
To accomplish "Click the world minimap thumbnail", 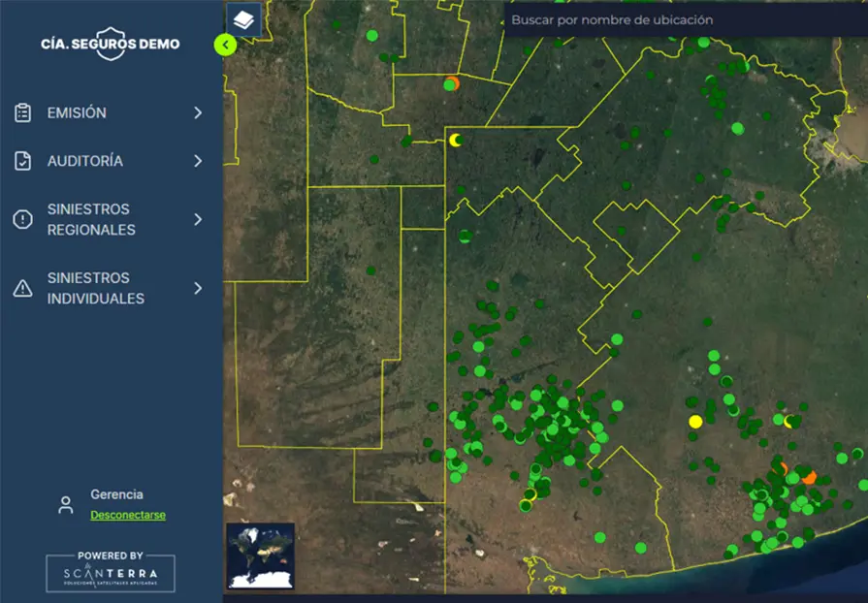I will (260, 556).
